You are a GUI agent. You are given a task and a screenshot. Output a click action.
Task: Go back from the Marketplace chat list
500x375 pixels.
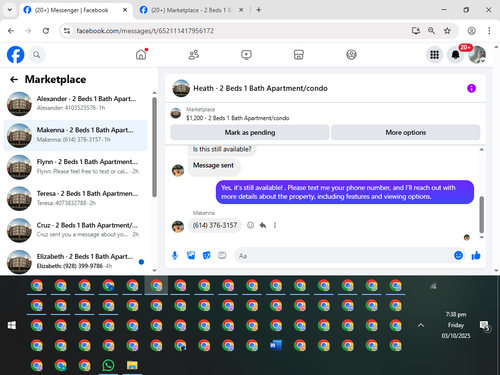tap(14, 79)
